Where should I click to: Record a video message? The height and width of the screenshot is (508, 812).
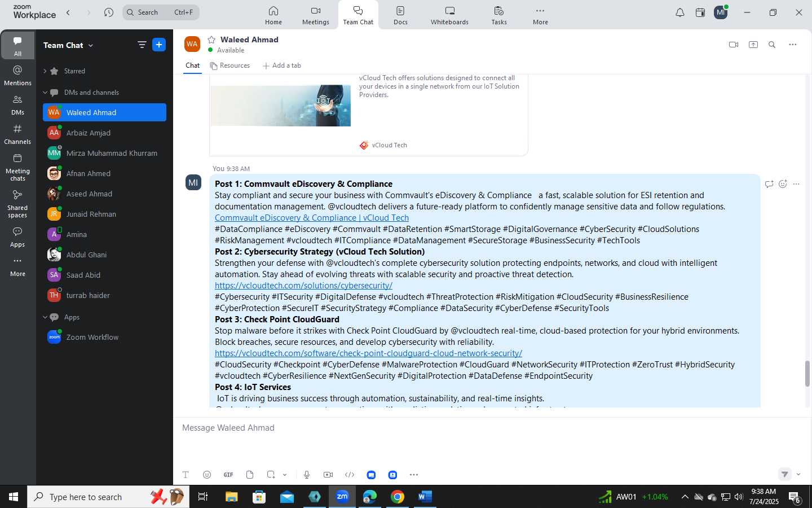pos(328,475)
